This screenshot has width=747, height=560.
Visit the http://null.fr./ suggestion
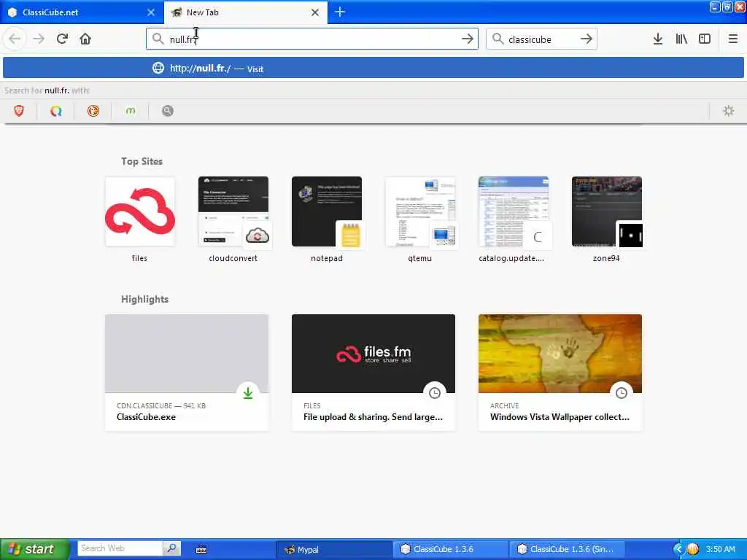(x=373, y=68)
